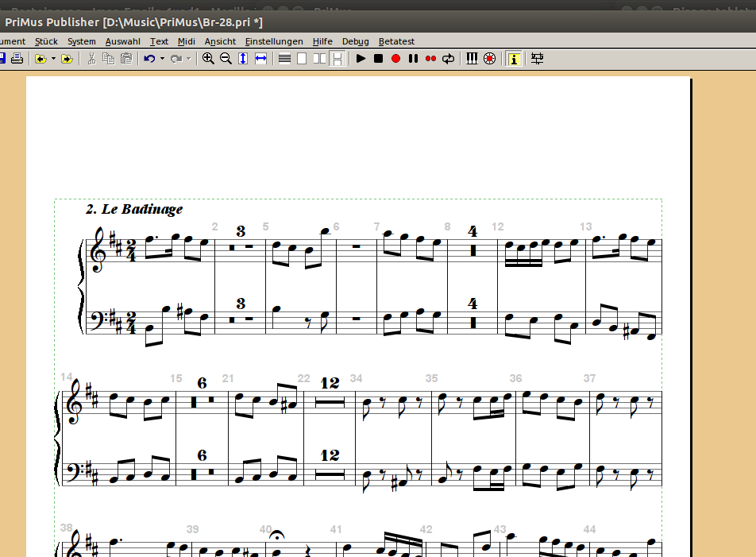Image resolution: width=756 pixels, height=557 pixels.
Task: Toggle the loop playback icon
Action: coord(449,59)
